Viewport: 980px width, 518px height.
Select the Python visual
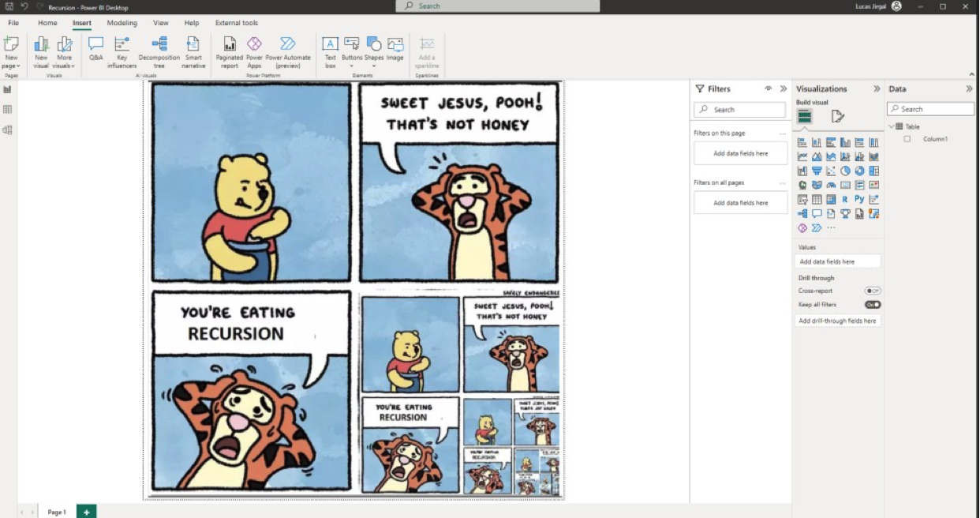click(x=859, y=199)
